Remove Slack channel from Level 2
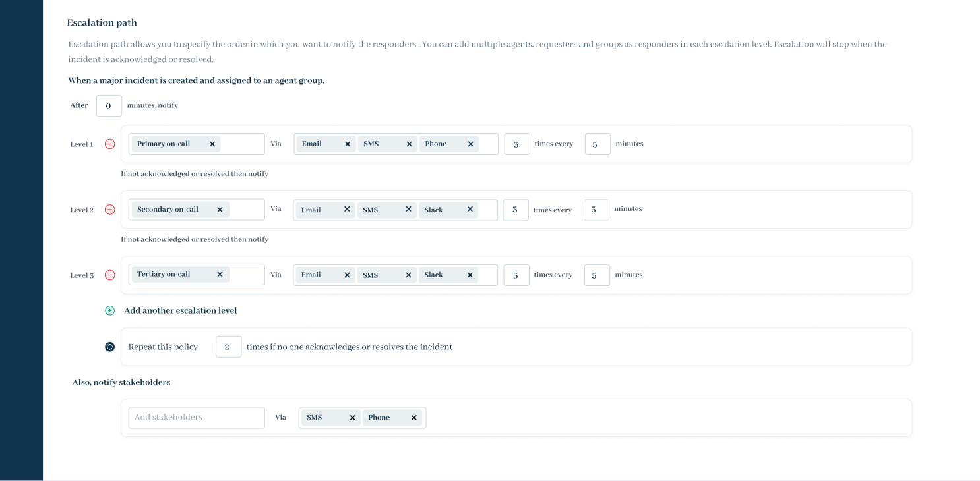Screen dimensions: 980x481 coord(470,210)
